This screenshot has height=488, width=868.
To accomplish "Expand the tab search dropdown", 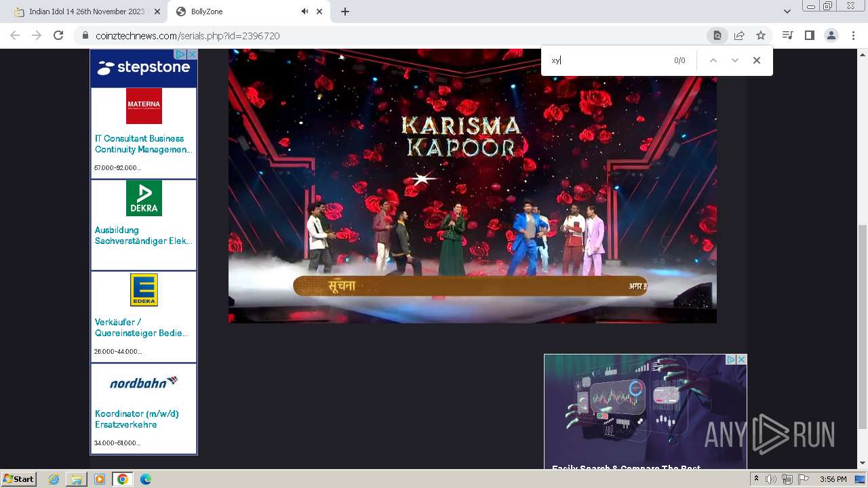I will click(x=787, y=12).
